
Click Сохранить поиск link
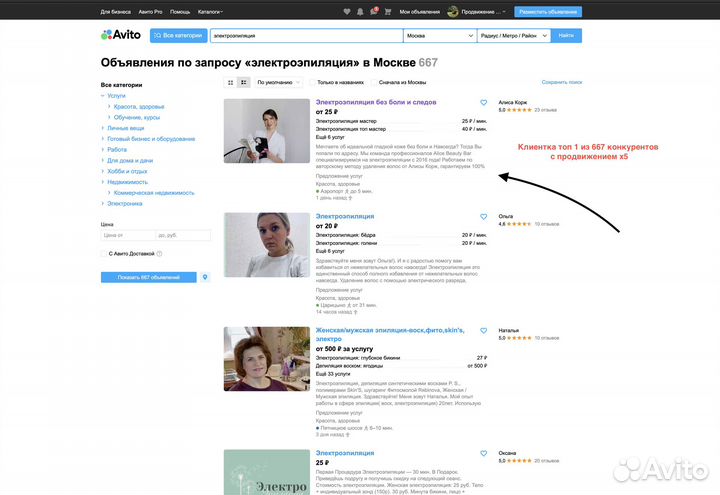point(562,82)
